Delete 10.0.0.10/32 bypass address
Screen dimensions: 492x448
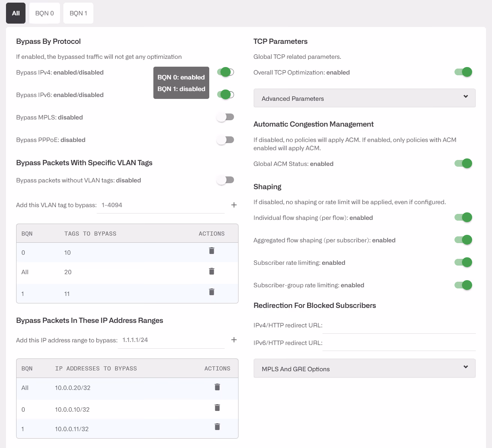click(217, 408)
